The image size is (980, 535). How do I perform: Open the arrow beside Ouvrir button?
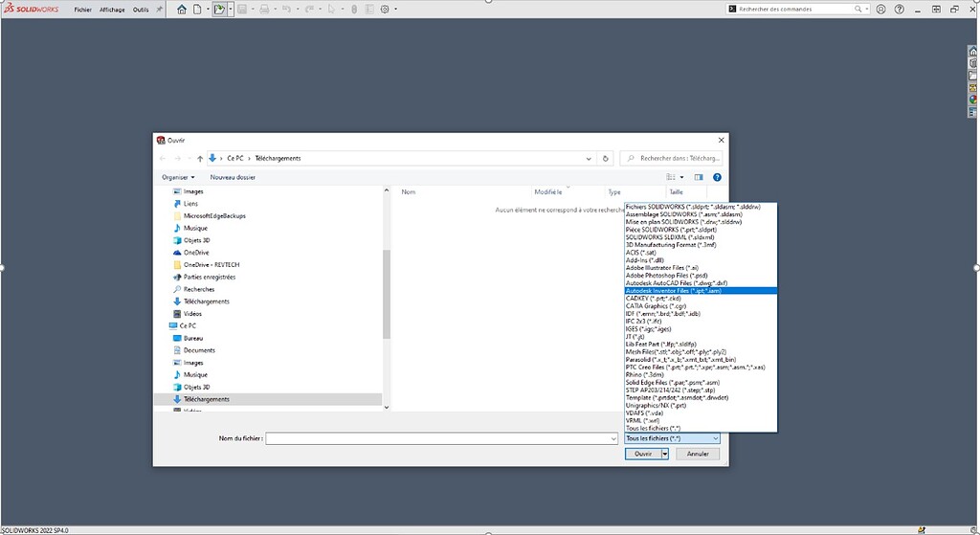664,454
